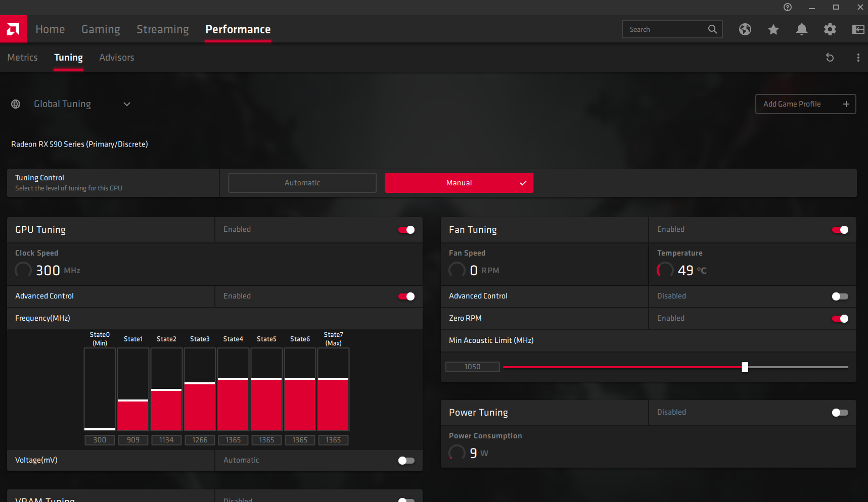Click the State6 frequency bar
This screenshot has width=868, height=502.
pyautogui.click(x=300, y=389)
